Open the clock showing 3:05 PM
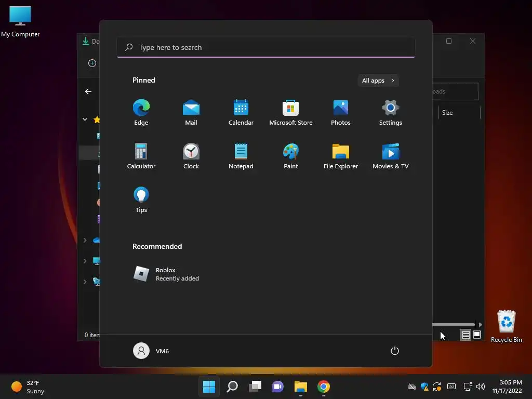 (x=507, y=387)
